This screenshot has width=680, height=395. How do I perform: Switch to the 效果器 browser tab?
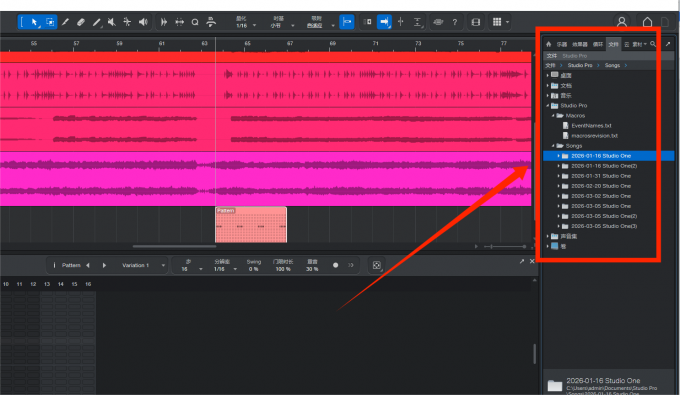tap(579, 44)
